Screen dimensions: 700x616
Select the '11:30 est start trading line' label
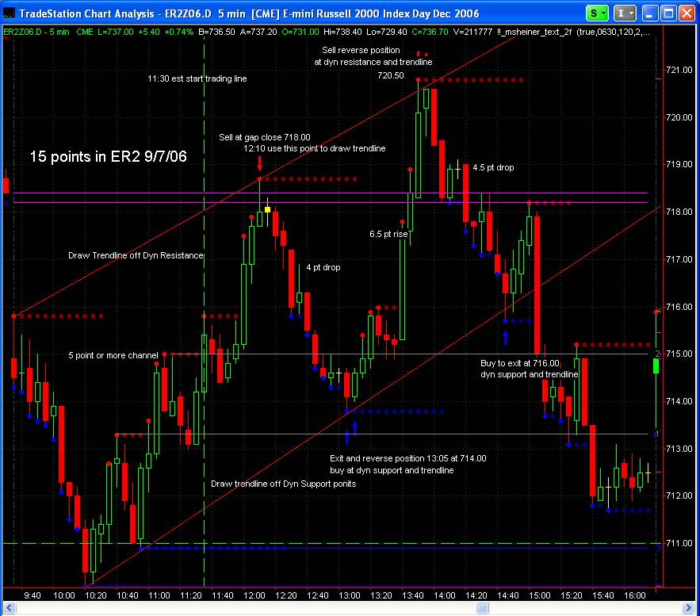[x=197, y=78]
